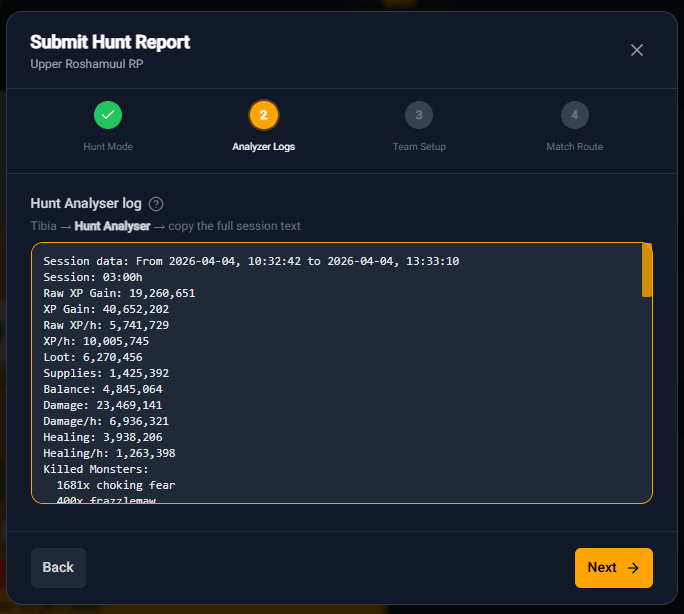Click the bold Hunt Analyser hint text

click(x=112, y=227)
